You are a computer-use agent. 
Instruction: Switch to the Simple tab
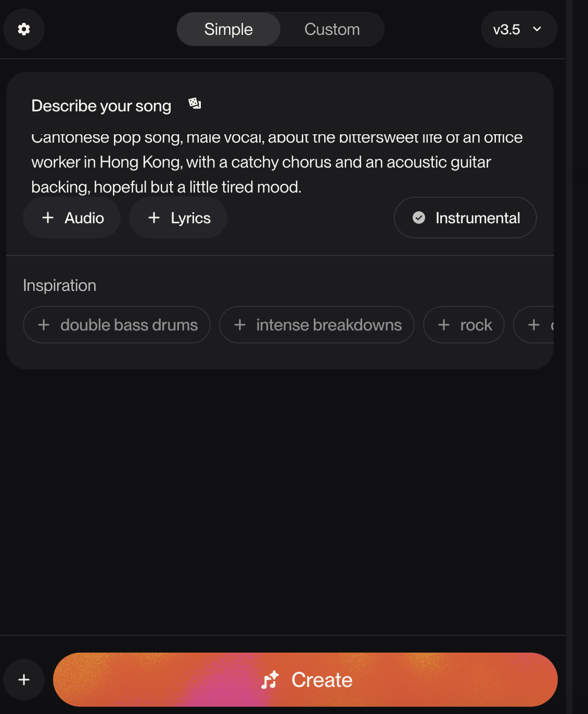pos(228,29)
